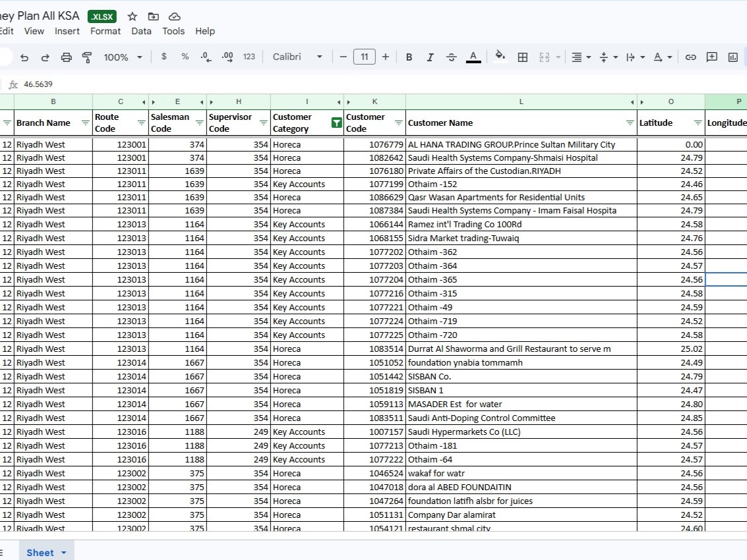Open Salesman Code filter

pyautogui.click(x=200, y=123)
